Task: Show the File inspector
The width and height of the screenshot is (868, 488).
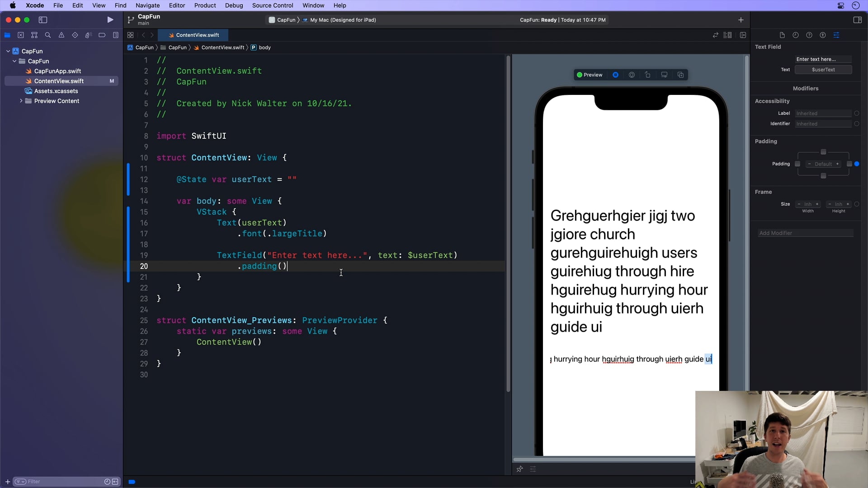Action: click(x=782, y=35)
